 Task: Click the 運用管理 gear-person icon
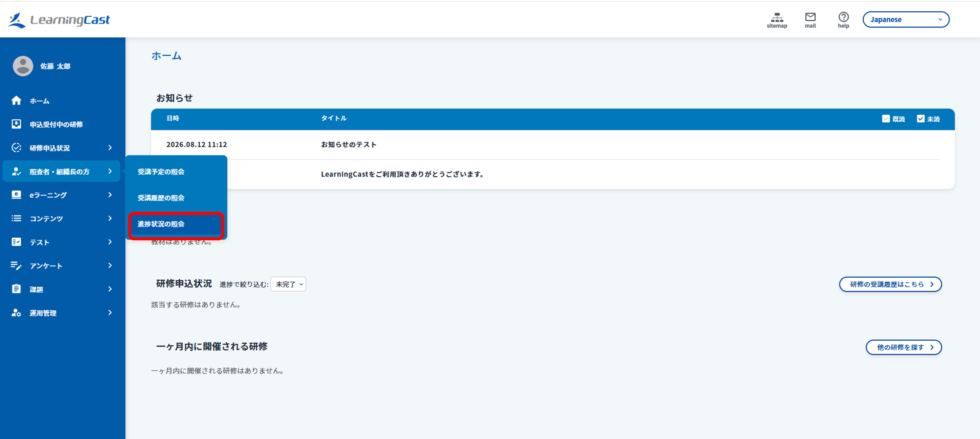[16, 313]
